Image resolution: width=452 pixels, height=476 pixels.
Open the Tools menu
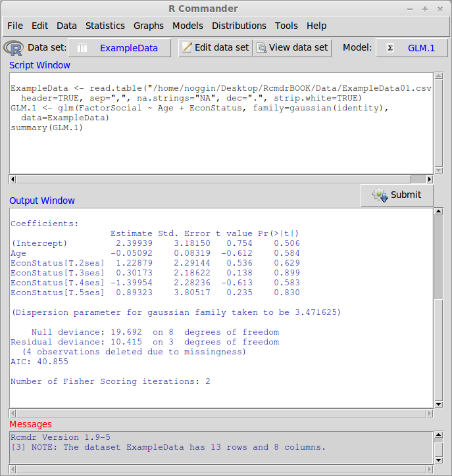(x=286, y=26)
